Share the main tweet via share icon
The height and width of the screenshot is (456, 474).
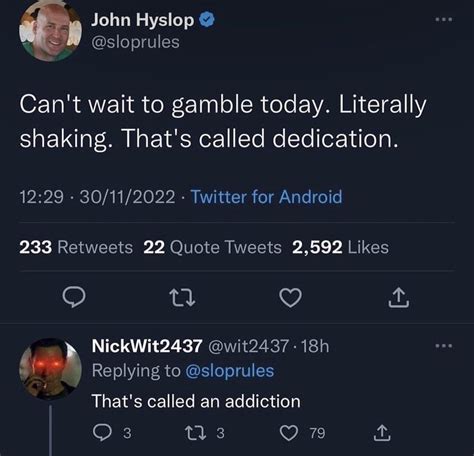coord(398,297)
